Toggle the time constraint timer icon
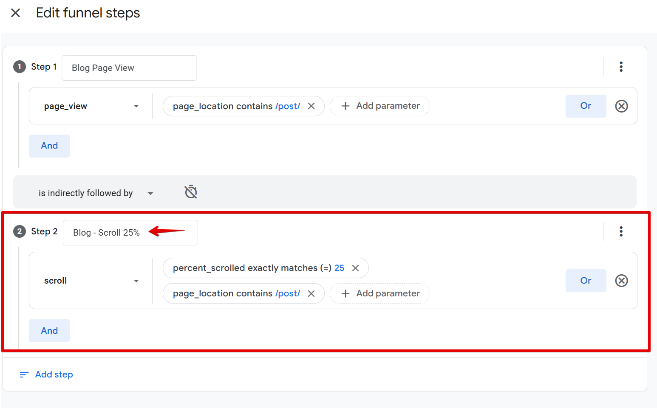Image resolution: width=657 pixels, height=408 pixels. 191,192
